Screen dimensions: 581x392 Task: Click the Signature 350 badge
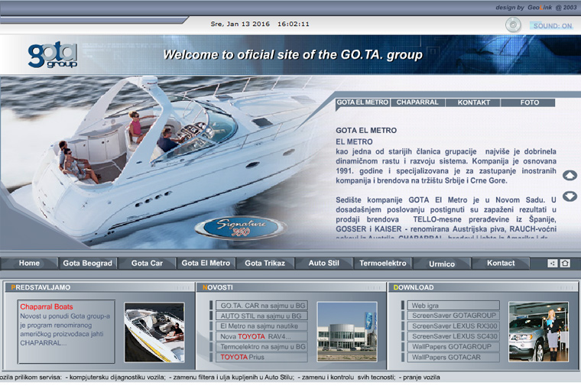click(x=242, y=228)
